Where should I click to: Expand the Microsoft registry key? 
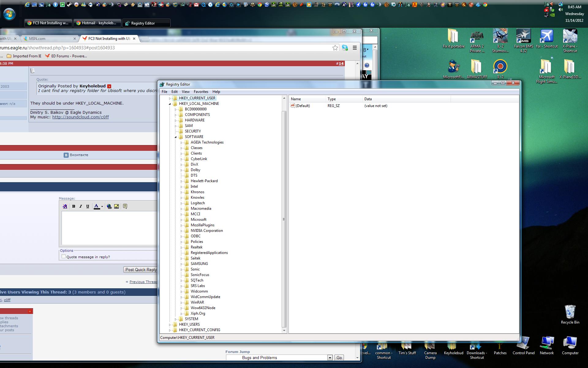click(182, 220)
